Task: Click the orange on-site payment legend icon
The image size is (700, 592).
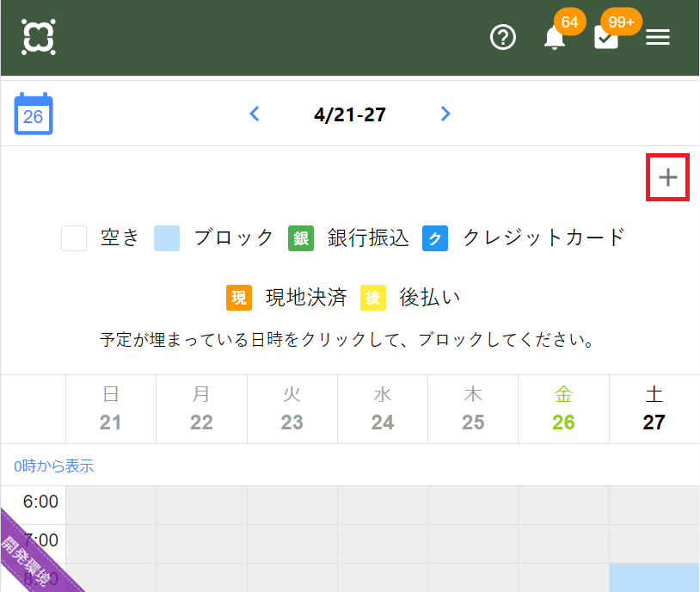Action: 239,298
